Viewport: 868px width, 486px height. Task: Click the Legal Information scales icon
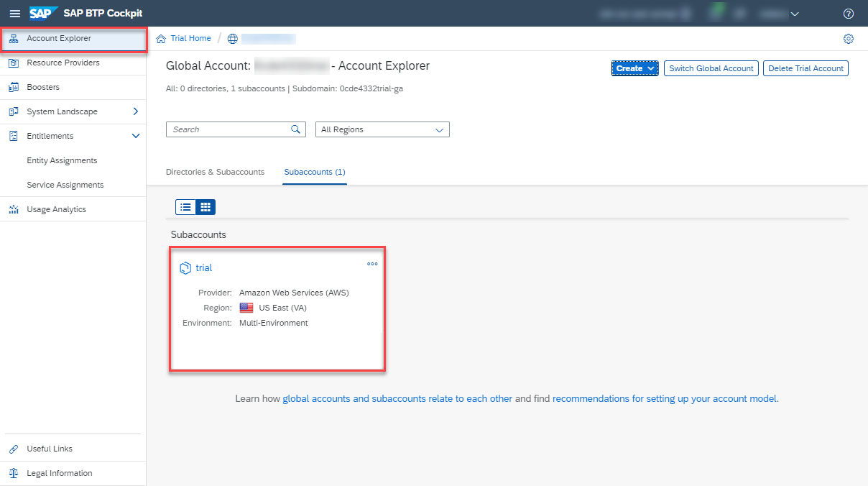tap(14, 473)
